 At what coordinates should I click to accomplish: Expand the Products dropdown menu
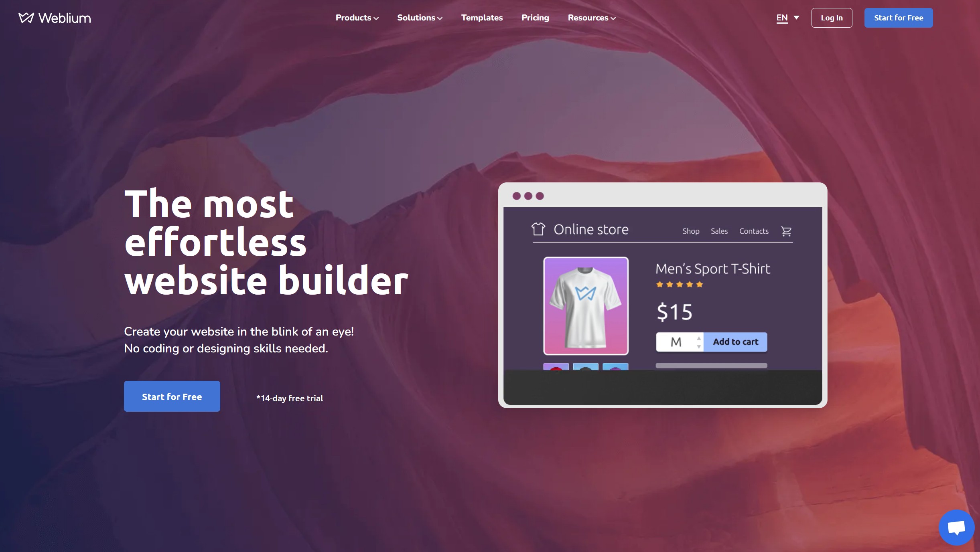pyautogui.click(x=357, y=18)
